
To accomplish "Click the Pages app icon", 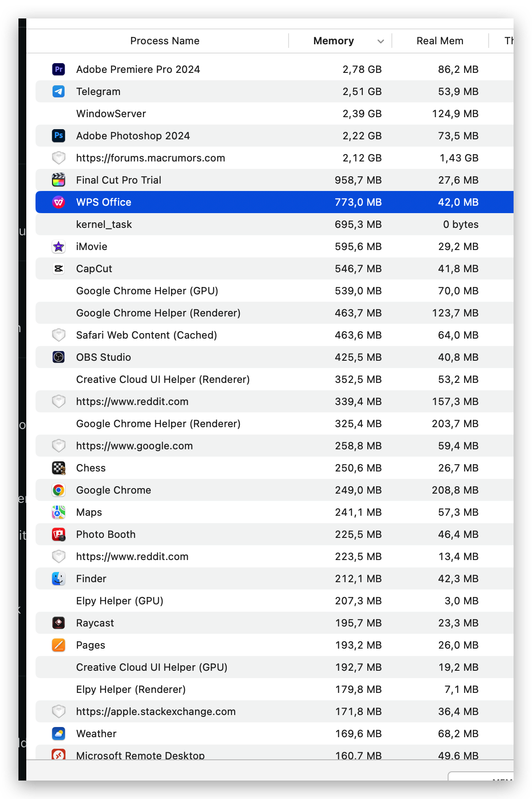I will [59, 645].
